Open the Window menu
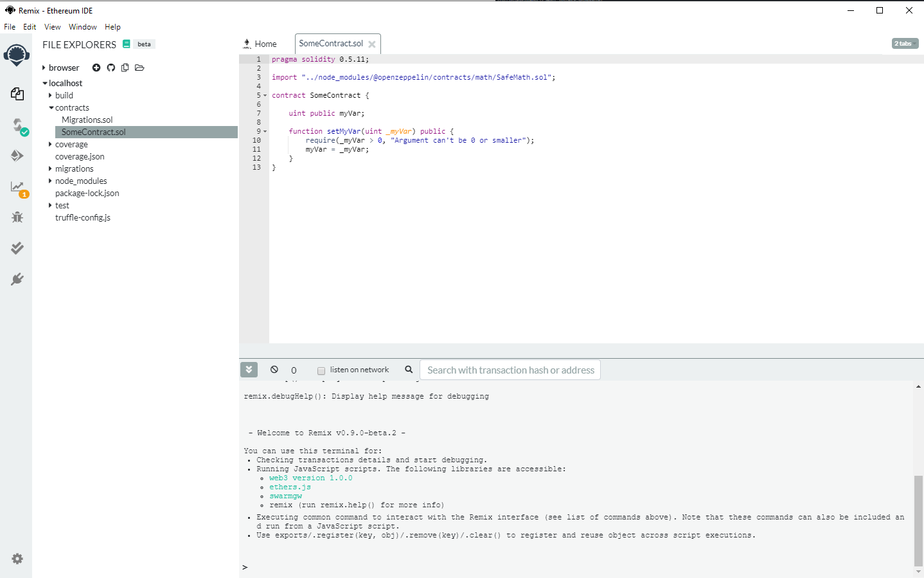Image resolution: width=924 pixels, height=578 pixels. coord(83,27)
